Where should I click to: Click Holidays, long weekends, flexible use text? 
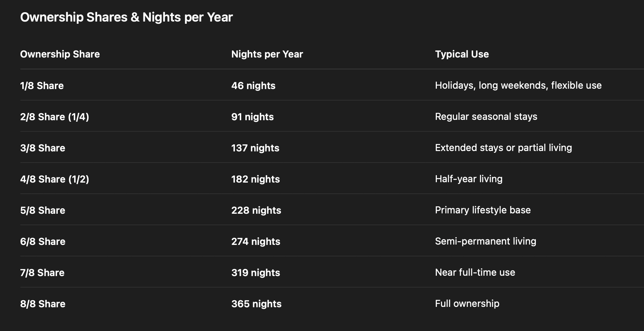click(x=518, y=85)
